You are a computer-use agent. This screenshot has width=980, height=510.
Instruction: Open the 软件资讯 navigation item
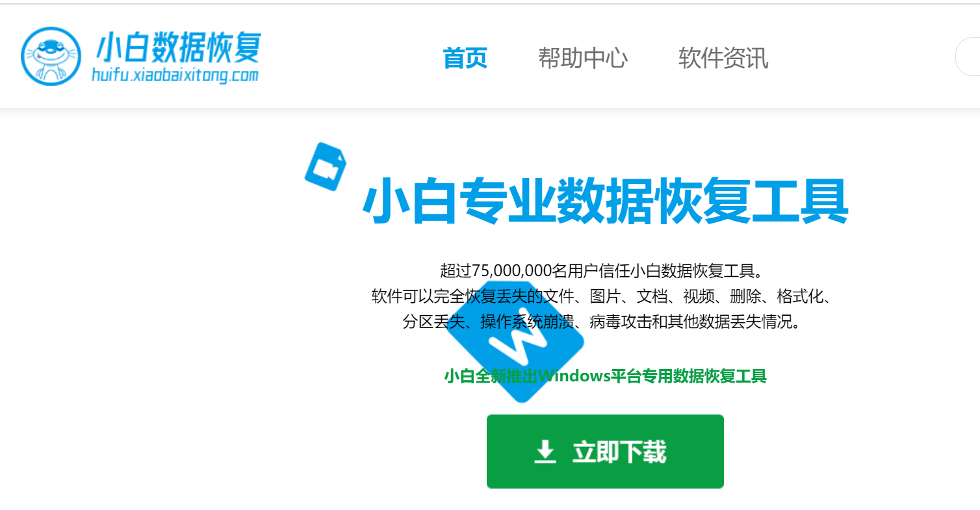tap(723, 58)
